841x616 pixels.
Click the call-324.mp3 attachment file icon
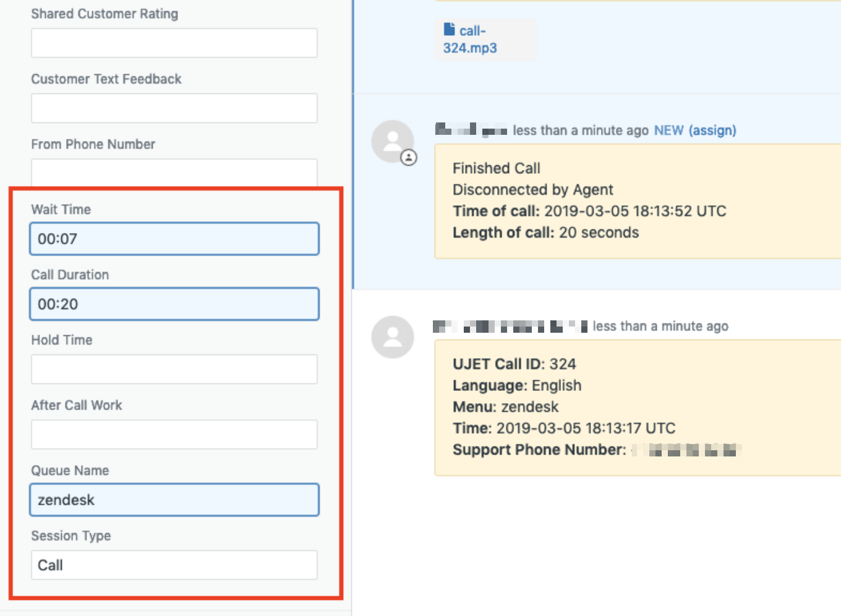[450, 30]
